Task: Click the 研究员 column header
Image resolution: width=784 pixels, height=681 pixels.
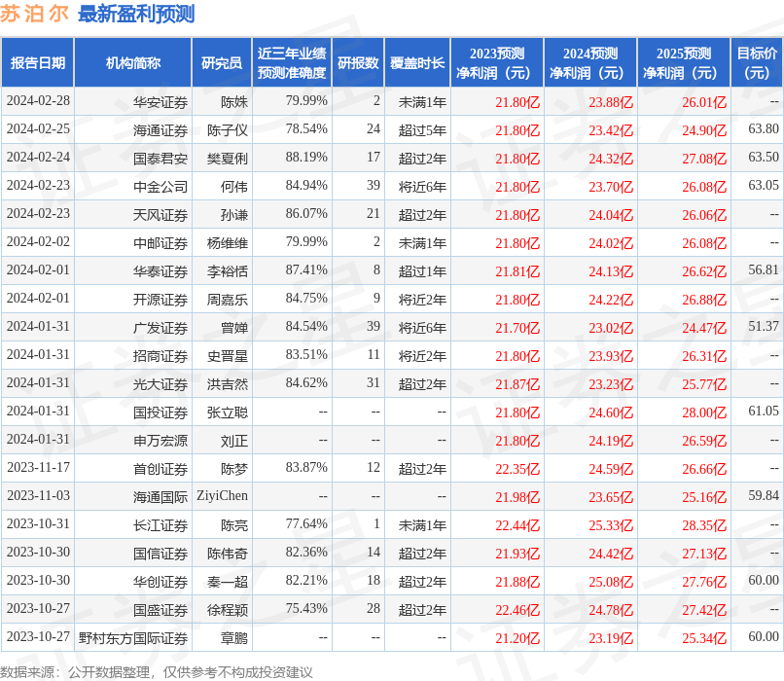Action: pyautogui.click(x=221, y=61)
